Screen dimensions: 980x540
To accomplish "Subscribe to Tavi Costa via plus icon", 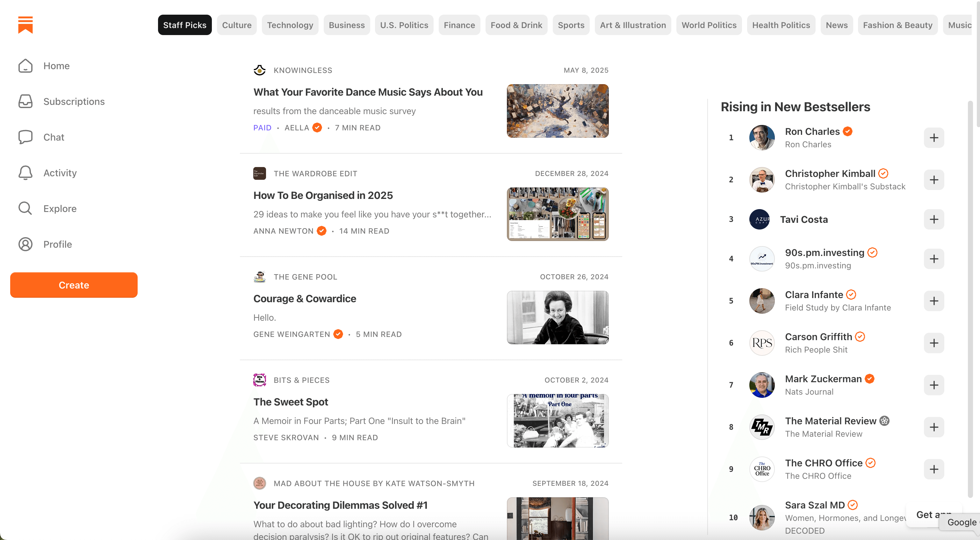I will tap(934, 220).
